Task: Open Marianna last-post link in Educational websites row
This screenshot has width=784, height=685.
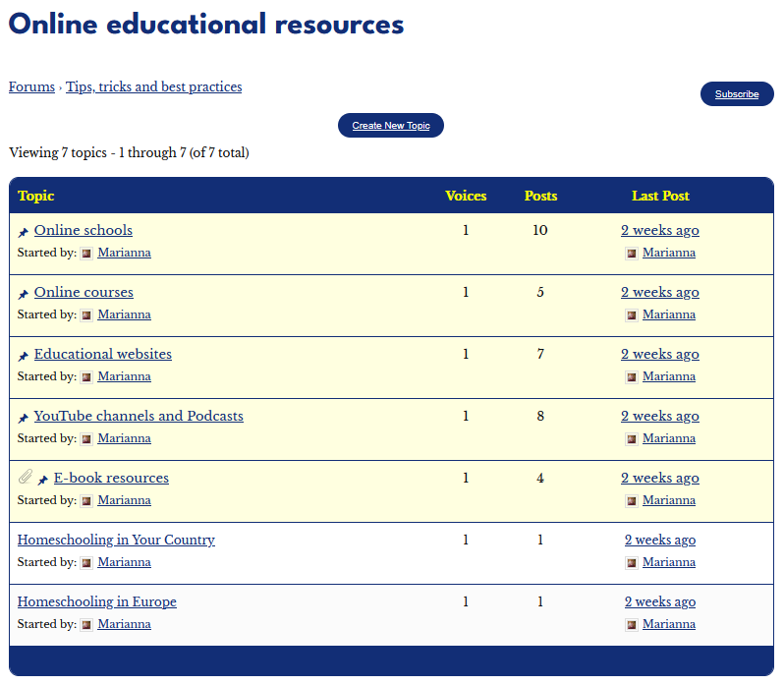Action: point(669,377)
